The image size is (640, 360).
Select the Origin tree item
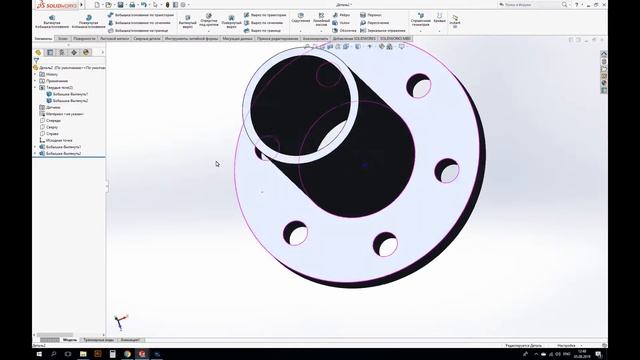click(56, 140)
